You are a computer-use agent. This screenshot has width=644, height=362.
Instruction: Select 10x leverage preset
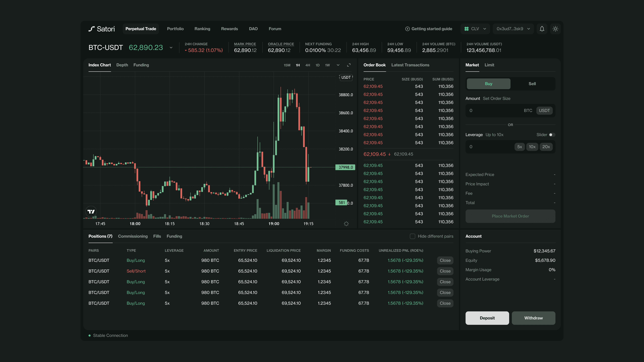point(532,147)
